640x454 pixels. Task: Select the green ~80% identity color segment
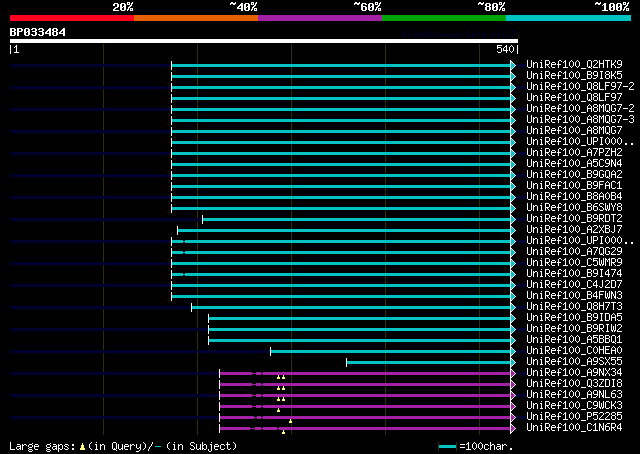(444, 18)
